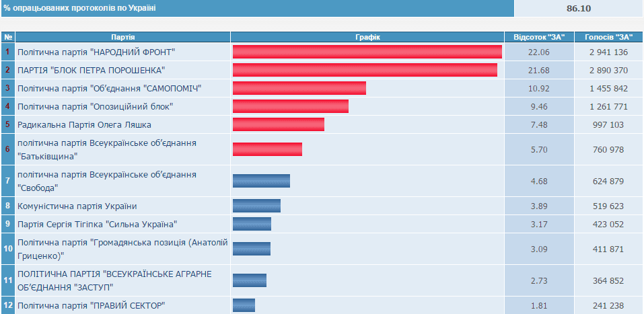This screenshot has height=314, width=644.
Task: Select vote count 2 941 136
Action: tap(609, 52)
